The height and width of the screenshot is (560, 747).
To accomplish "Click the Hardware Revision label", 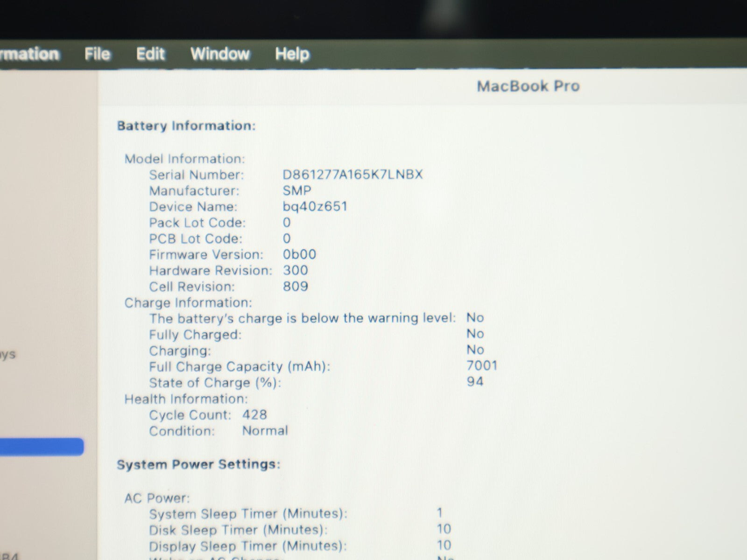I will (210, 271).
